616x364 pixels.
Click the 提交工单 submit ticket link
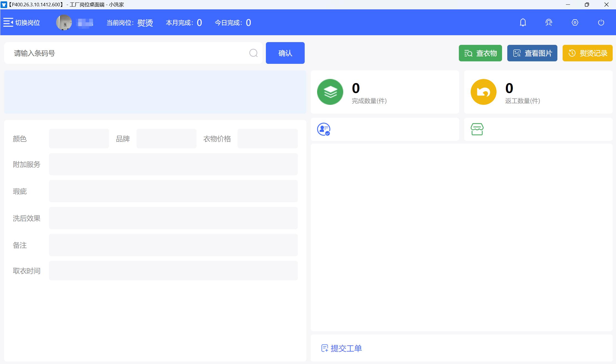point(341,348)
